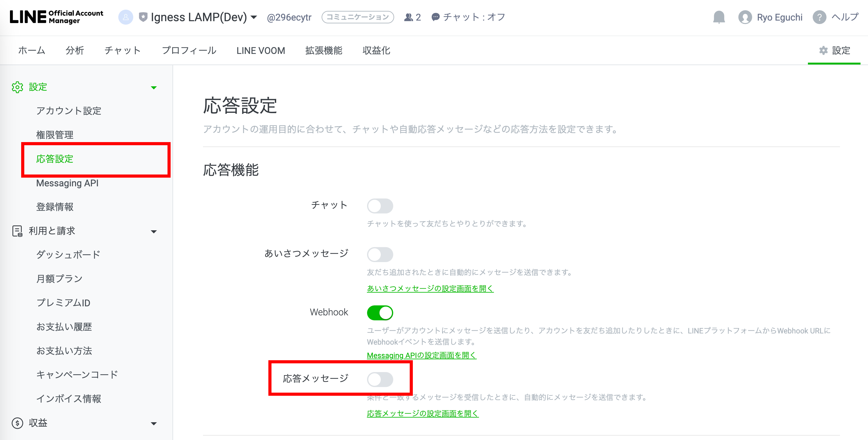Open the LINE VOOM tab
The height and width of the screenshot is (440, 868).
click(x=261, y=50)
